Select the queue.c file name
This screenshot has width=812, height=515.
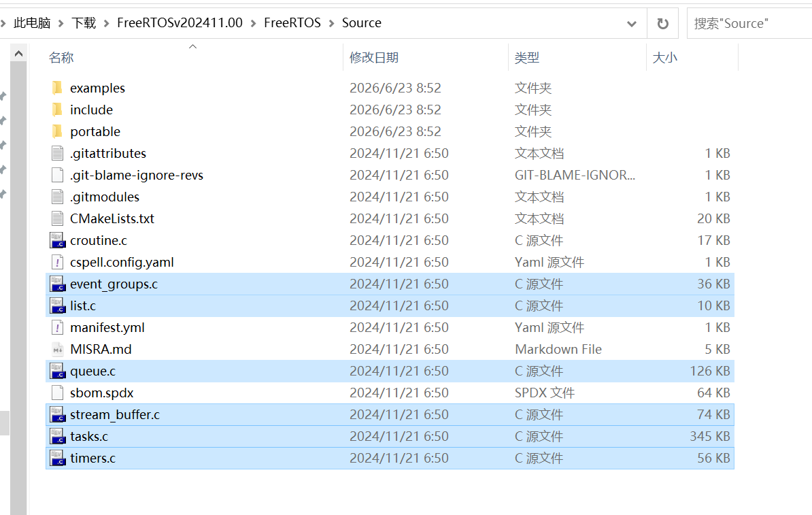(x=92, y=371)
